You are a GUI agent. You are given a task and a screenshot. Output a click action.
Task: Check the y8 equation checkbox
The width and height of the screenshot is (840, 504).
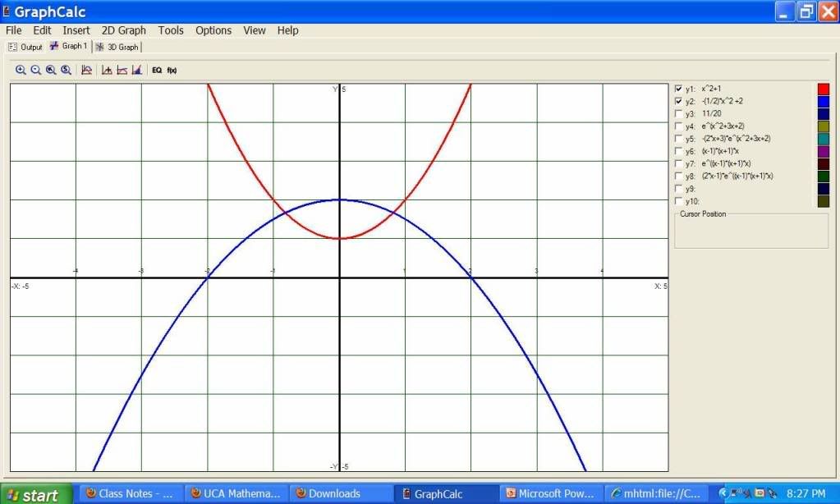(x=679, y=176)
